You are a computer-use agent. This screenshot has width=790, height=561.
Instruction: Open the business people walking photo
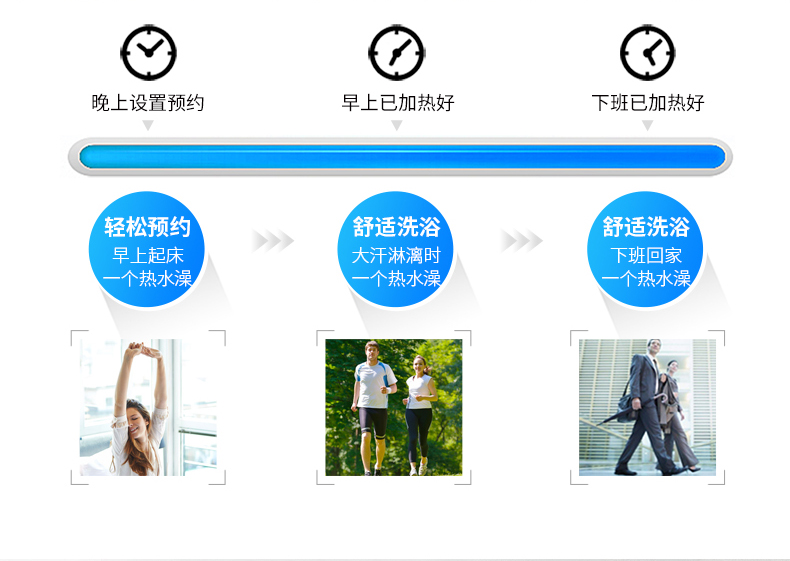(x=647, y=407)
